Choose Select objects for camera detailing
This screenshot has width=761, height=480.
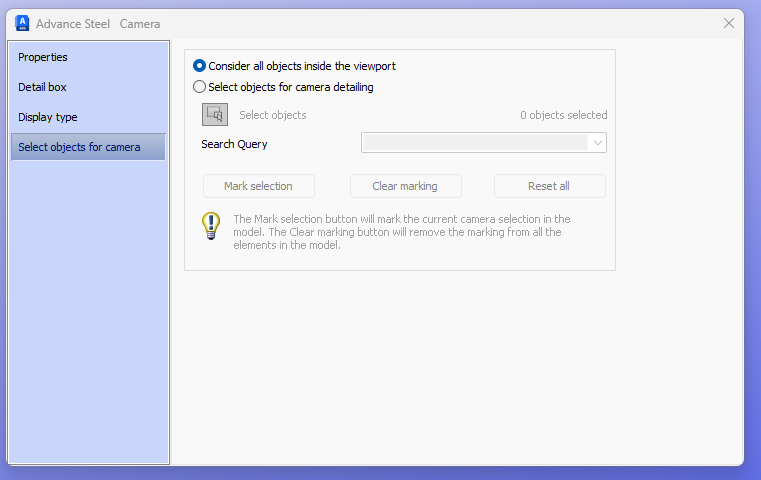(283, 87)
